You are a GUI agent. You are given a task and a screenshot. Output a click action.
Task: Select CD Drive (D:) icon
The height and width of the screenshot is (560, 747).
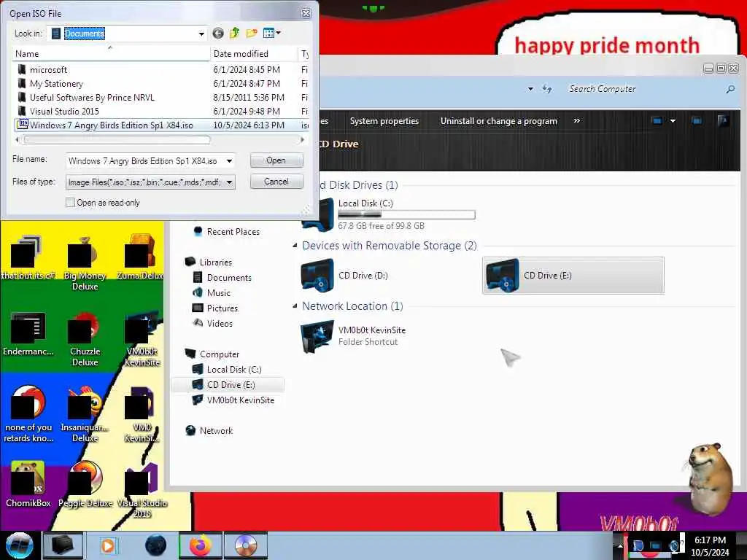click(x=317, y=275)
